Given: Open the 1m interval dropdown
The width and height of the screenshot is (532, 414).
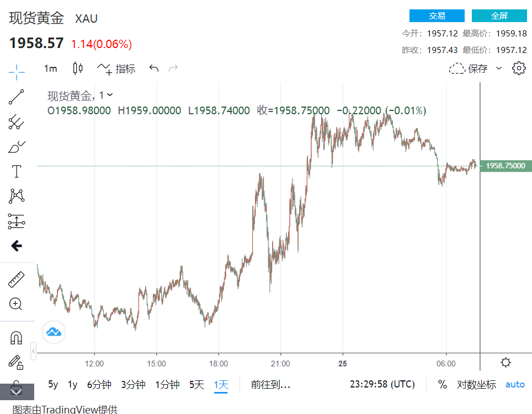Looking at the screenshot, I should coord(51,68).
